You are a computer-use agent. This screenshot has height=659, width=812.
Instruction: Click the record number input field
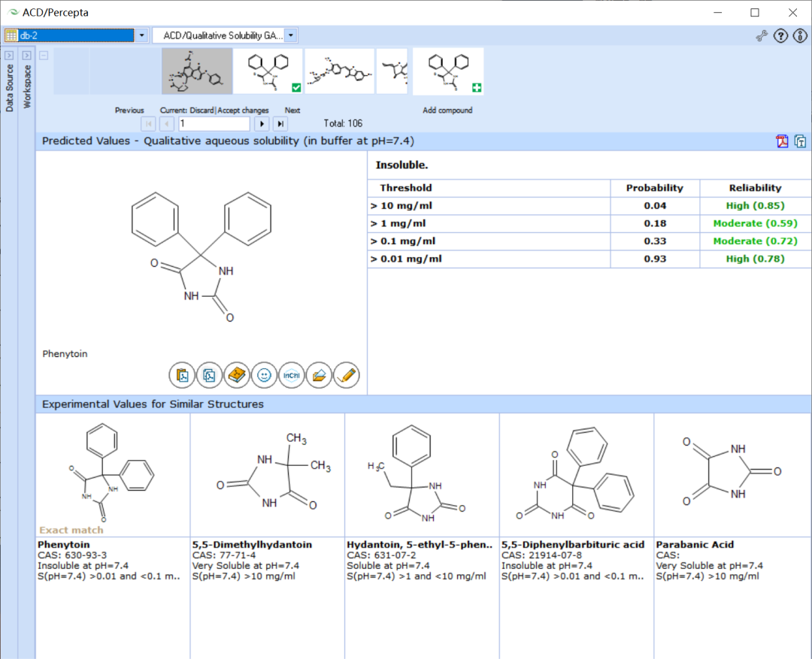click(214, 124)
